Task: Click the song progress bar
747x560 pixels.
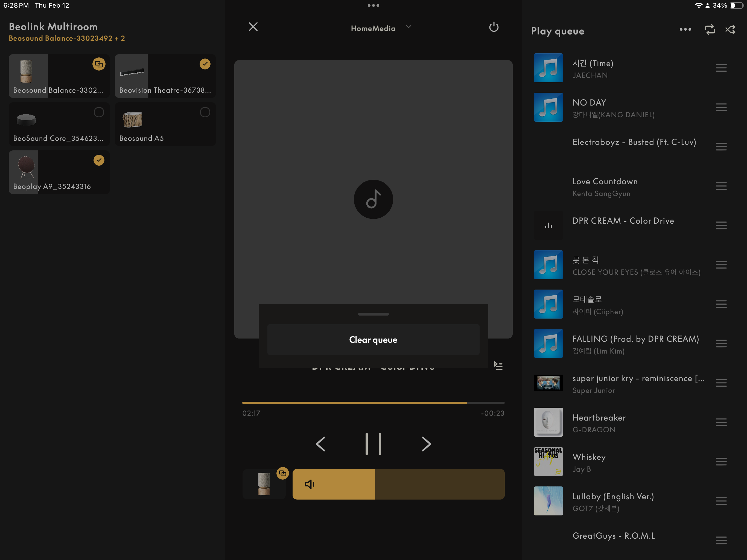Action: point(373,402)
